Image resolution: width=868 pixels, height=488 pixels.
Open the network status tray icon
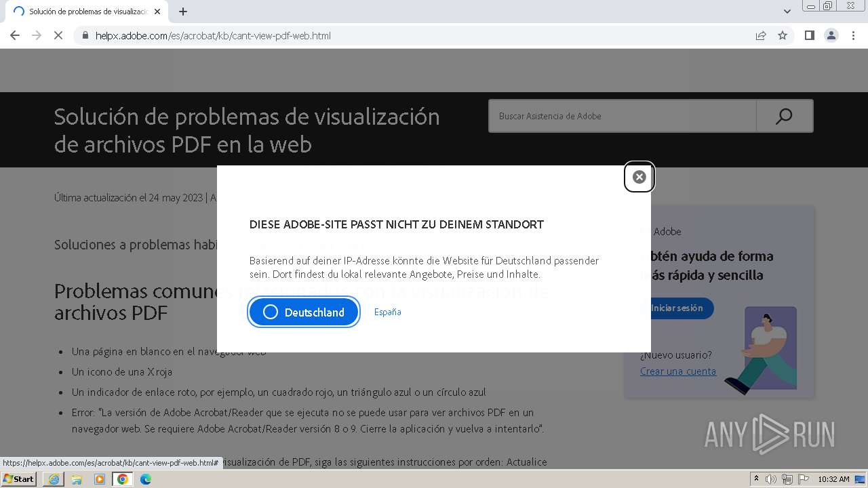coord(787,479)
